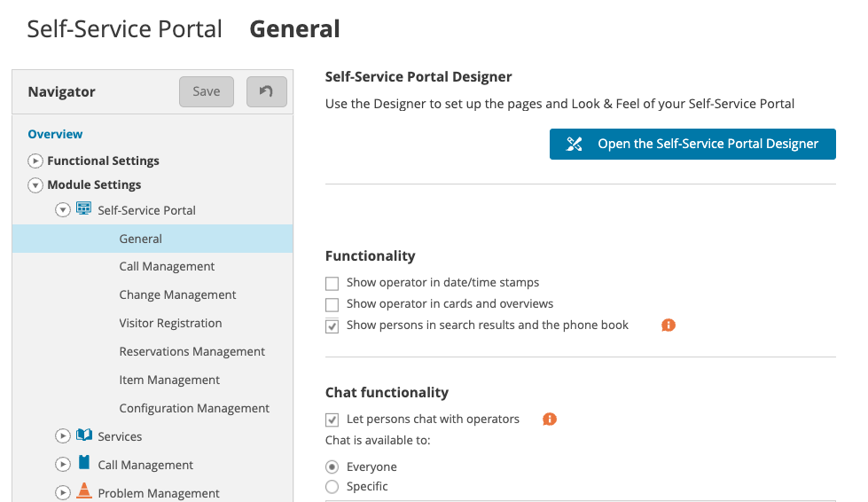The height and width of the screenshot is (502, 868).
Task: Open Change Management settings in Navigator
Action: tap(177, 294)
